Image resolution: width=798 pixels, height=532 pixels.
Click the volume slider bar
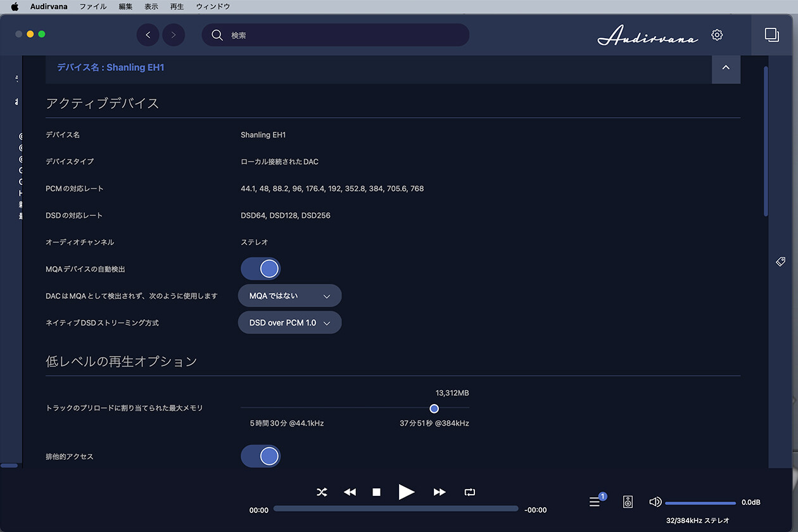point(700,503)
